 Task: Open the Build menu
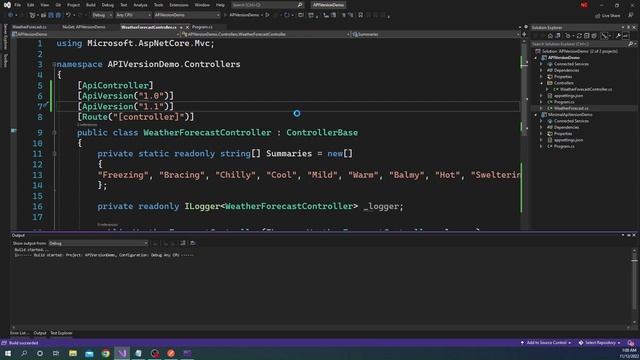tap(91, 5)
